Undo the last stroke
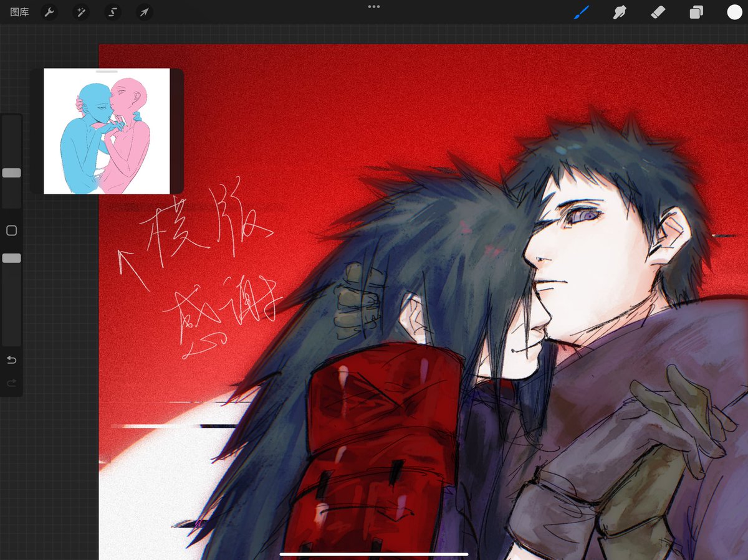 coord(11,360)
